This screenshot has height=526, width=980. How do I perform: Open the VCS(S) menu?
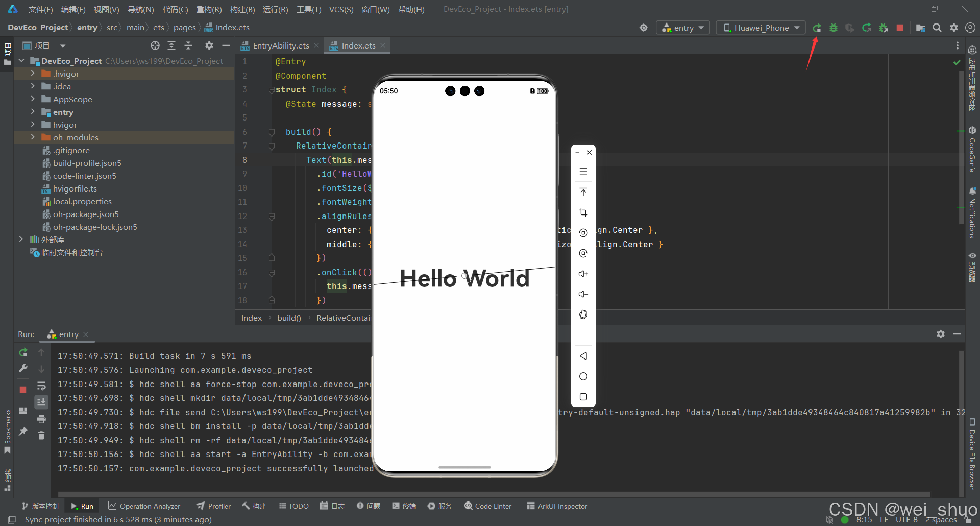click(x=341, y=9)
